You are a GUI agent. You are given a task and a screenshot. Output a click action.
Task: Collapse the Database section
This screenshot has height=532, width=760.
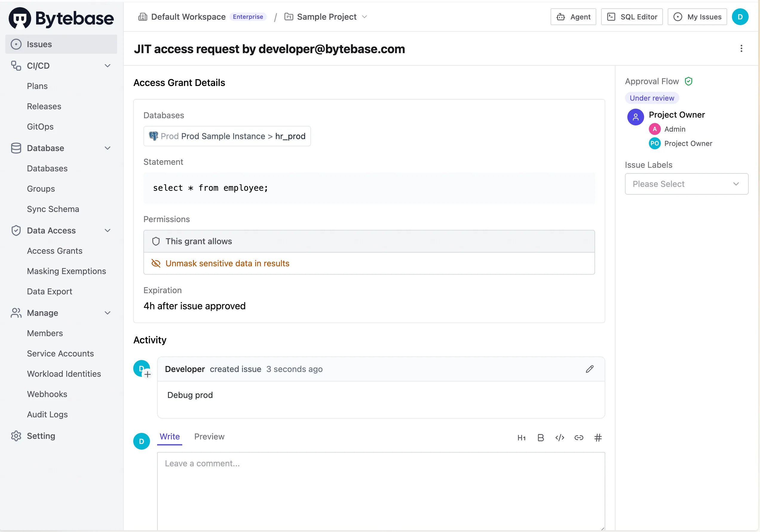(x=107, y=148)
